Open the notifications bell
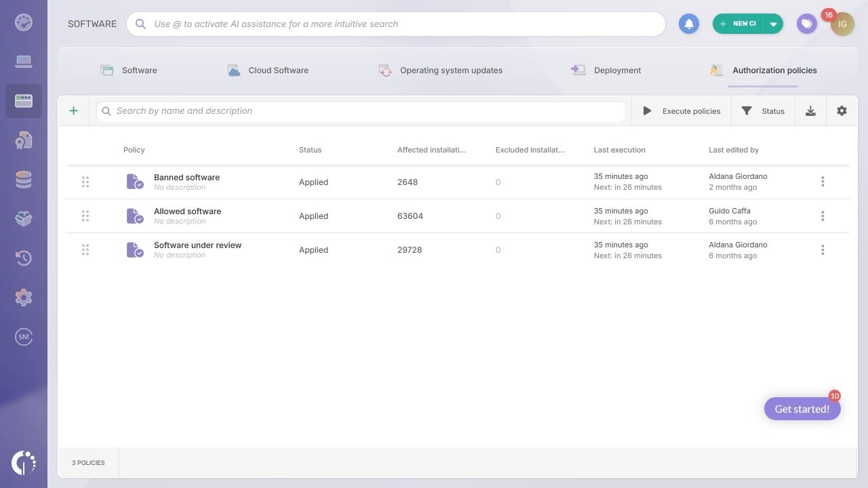Screen dimensions: 868x488 click(689, 24)
